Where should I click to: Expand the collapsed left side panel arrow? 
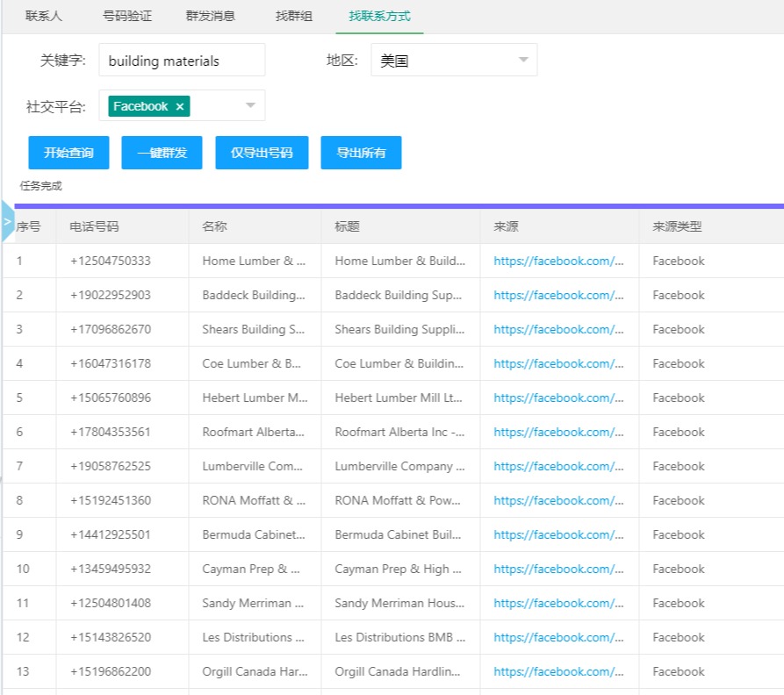click(x=8, y=222)
